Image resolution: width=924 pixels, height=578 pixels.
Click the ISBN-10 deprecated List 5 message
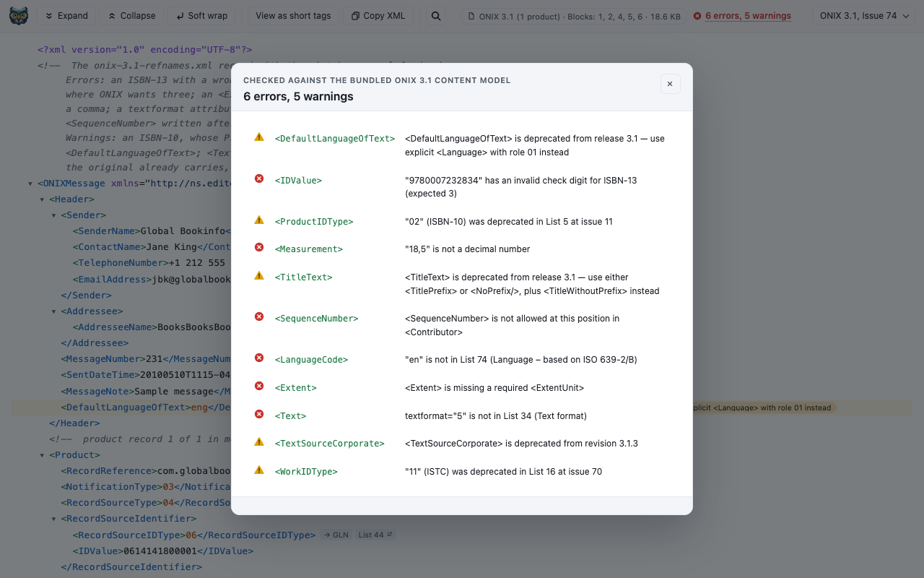[509, 222]
